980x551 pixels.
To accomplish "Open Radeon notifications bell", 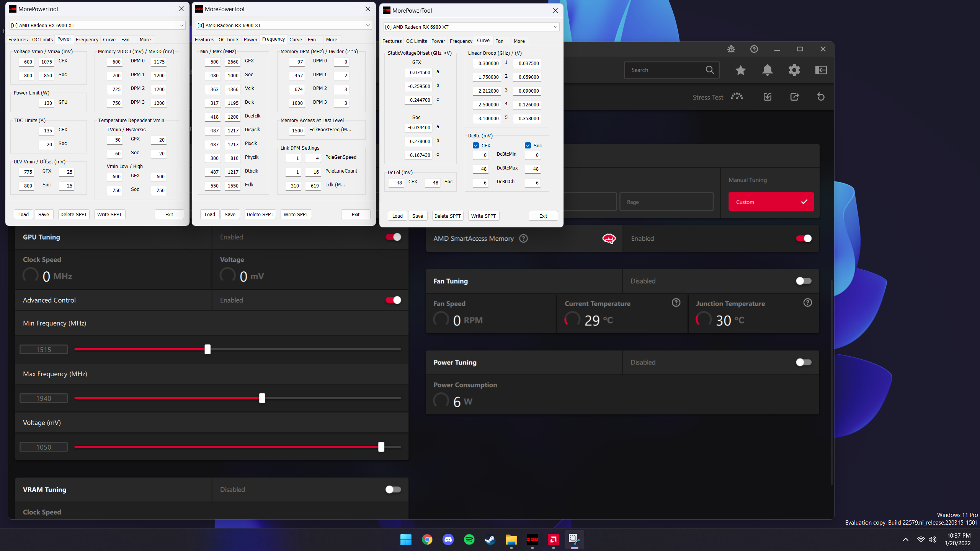I will [767, 70].
